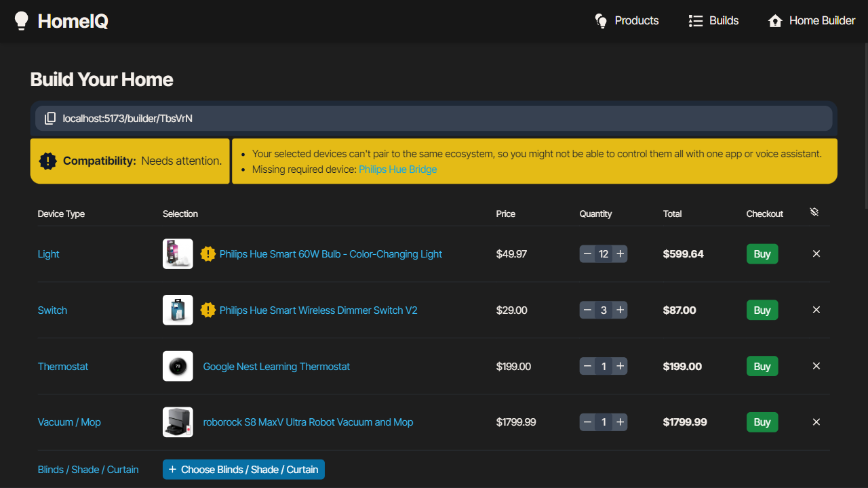Decrease quantity of Philips Hue bulbs
The width and height of the screenshot is (868, 488).
click(x=587, y=254)
